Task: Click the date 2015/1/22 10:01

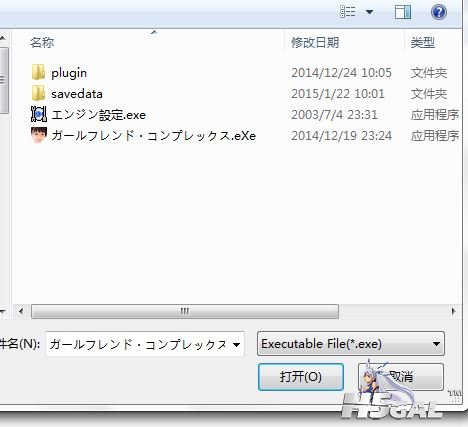Action: pyautogui.click(x=338, y=94)
